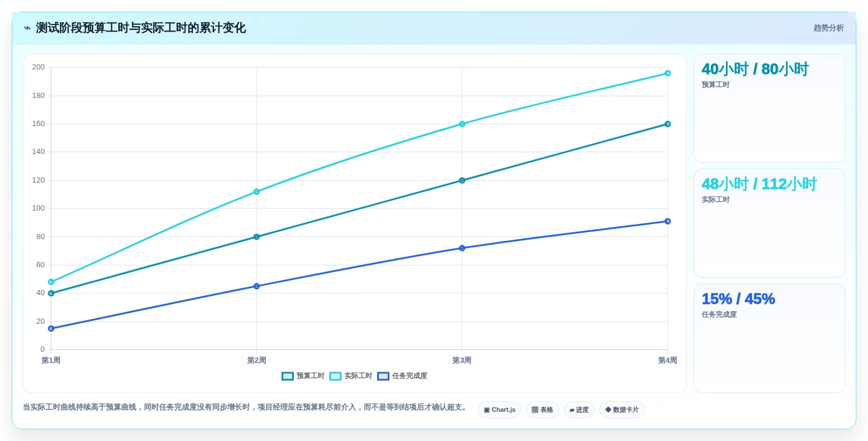Viewport: 868px width, 441px height.
Task: Select the 第3周 point on the 预算工时 line
Action: 462,181
